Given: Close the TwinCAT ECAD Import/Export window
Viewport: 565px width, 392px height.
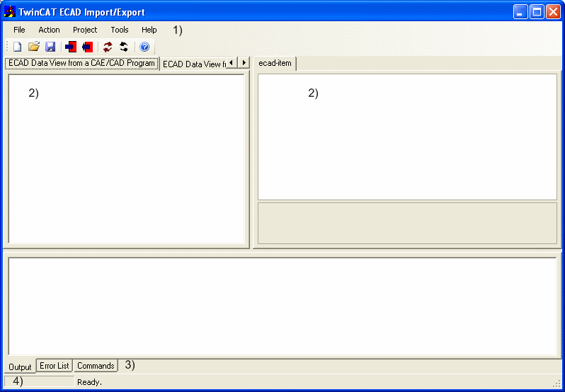Looking at the screenshot, I should 553,12.
